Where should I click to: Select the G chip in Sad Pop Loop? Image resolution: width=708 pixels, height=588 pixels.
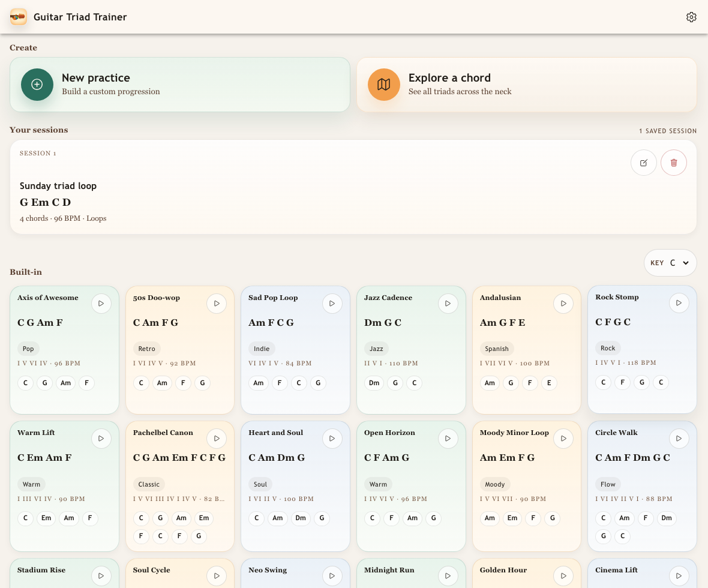(x=319, y=383)
